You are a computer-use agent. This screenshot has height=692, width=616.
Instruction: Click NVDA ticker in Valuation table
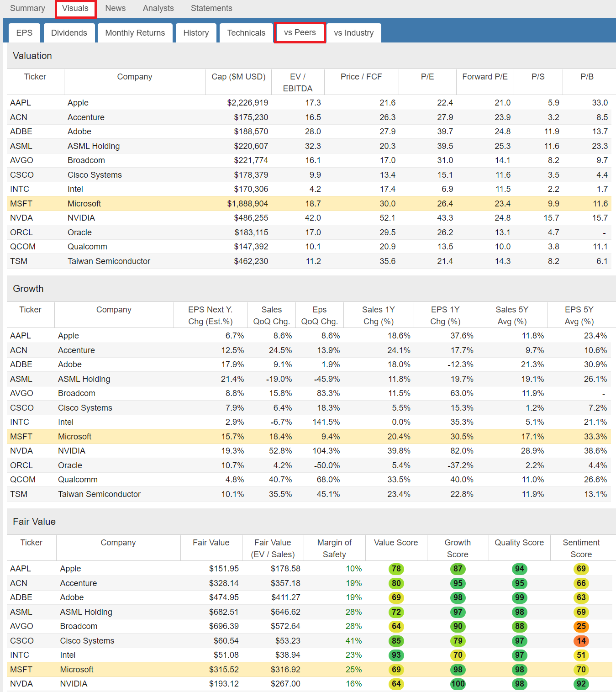tap(21, 218)
